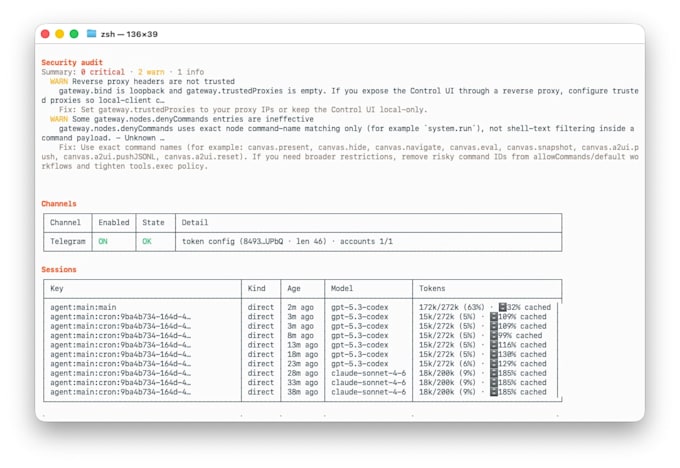Click the "Key" column header
Image resolution: width=680 pixels, height=468 pixels.
[x=56, y=288]
